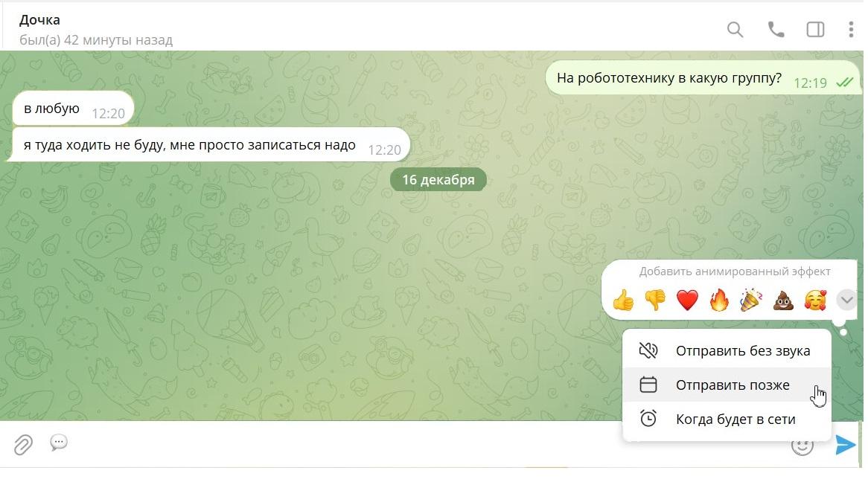Select the party popper effect emoji
The image size is (868, 479).
coord(751,301)
